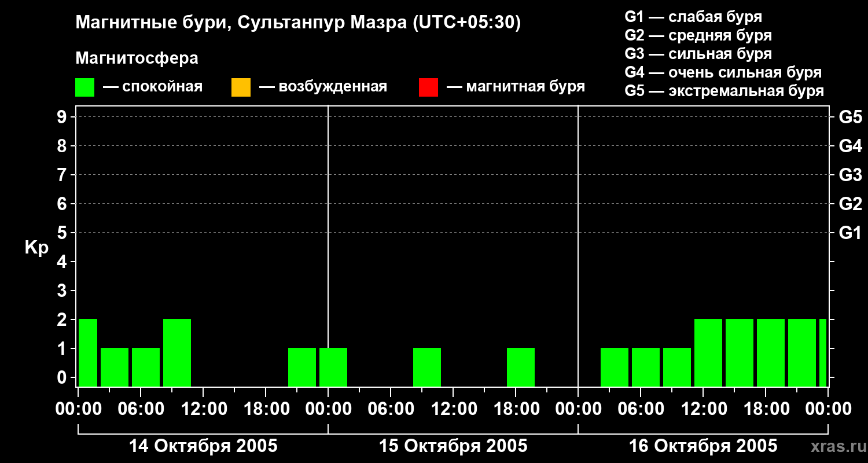Viewport: 868px width, 463px height.
Task: Click the Kp 2 bar at 12:00 on 16 October
Action: tap(708, 352)
